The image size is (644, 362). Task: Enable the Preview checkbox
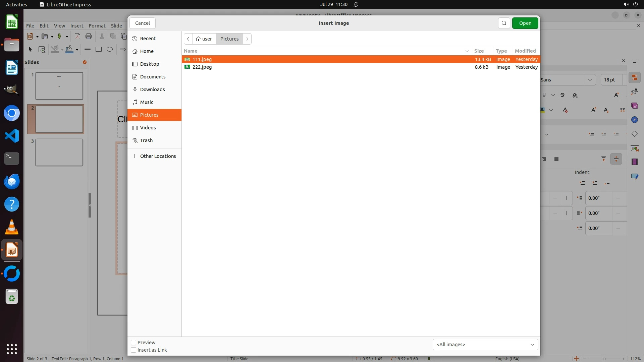coord(133,343)
